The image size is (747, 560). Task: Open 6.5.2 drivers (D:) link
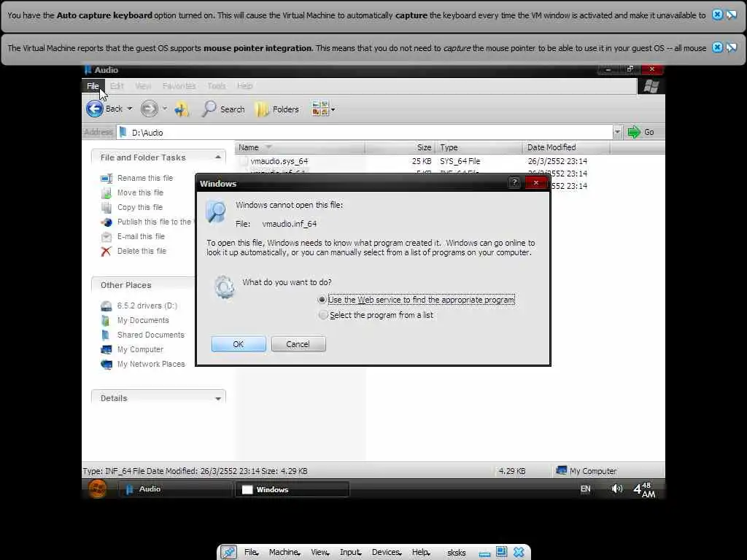[147, 306]
